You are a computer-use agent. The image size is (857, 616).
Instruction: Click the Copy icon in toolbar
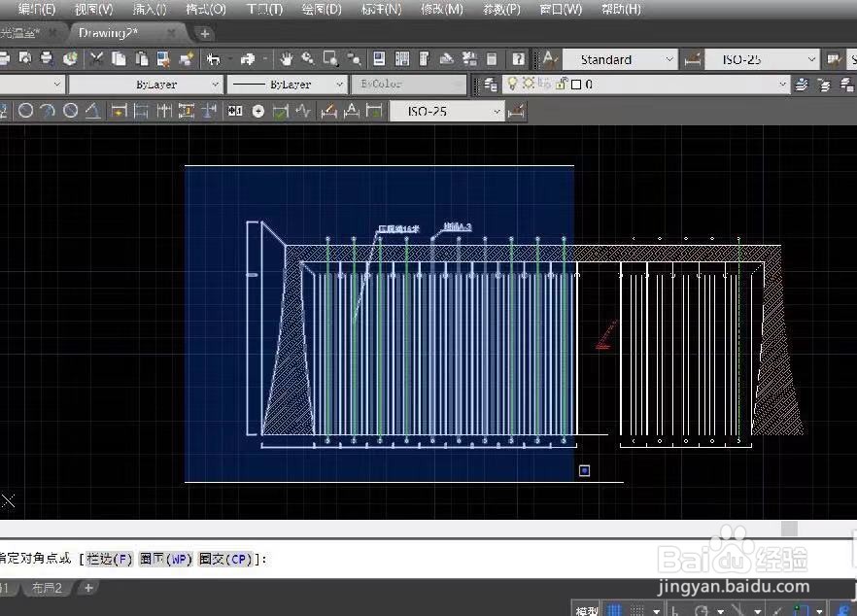click(x=119, y=58)
